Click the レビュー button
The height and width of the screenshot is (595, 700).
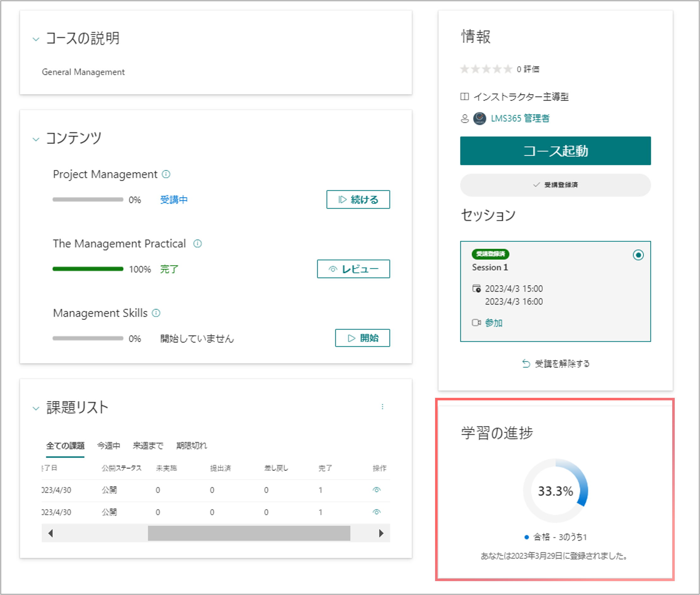(x=353, y=269)
